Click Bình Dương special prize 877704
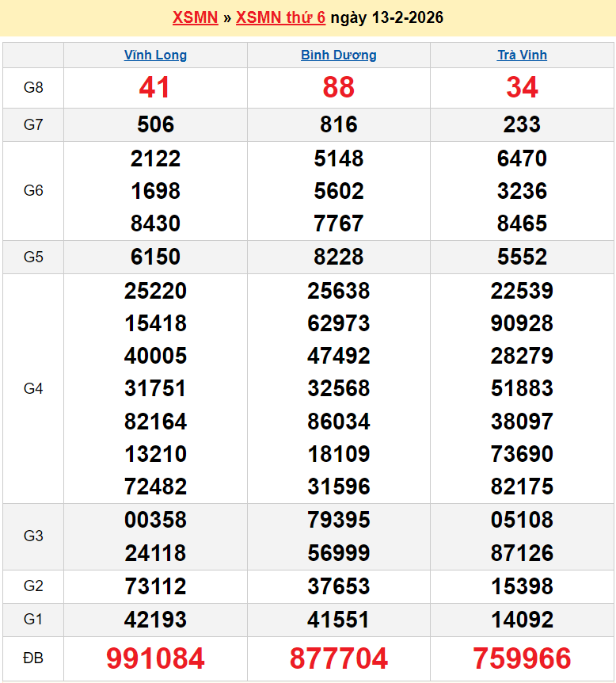 [338, 658]
